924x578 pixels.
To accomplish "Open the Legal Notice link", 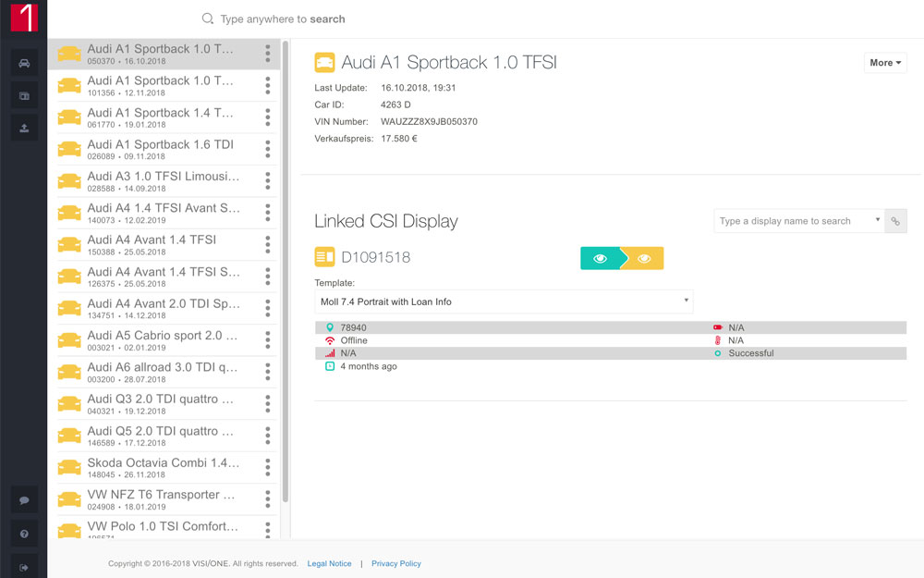I will (x=329, y=564).
